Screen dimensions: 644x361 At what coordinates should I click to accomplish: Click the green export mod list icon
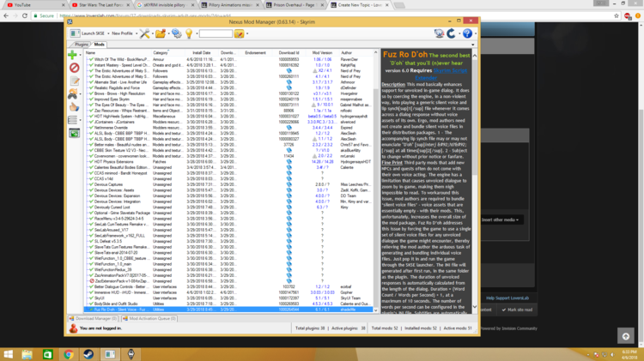click(x=74, y=133)
